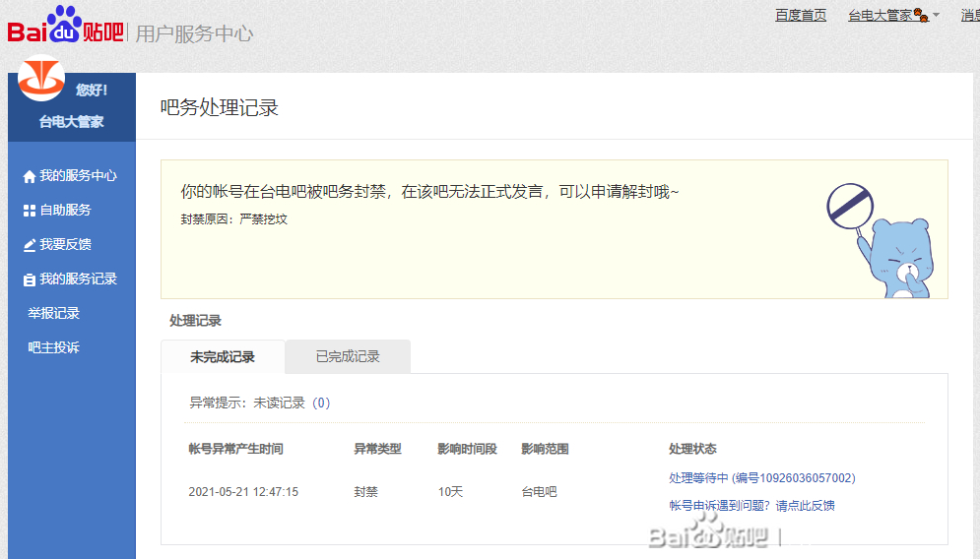Viewport: 980px width, 559px height.
Task: Switch to the 未完成记录 tab
Action: pos(223,356)
